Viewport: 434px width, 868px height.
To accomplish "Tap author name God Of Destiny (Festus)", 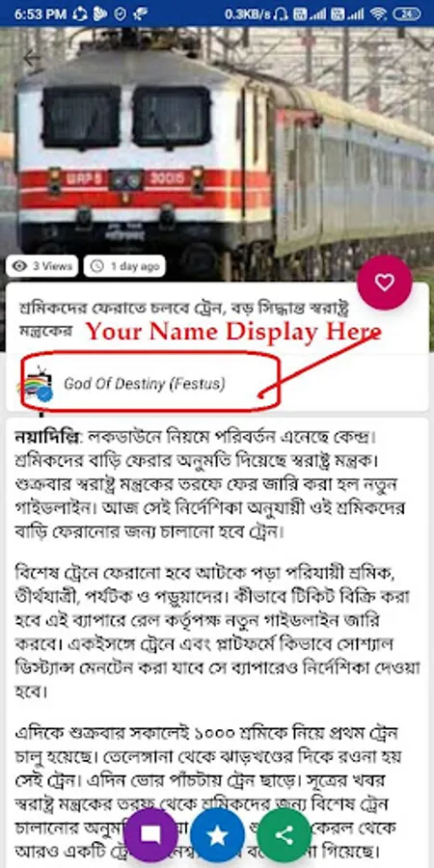I will (145, 384).
